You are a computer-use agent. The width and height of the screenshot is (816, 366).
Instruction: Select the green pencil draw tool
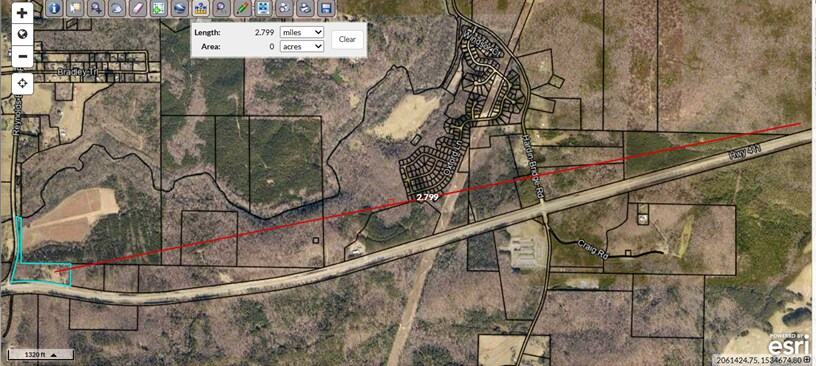click(x=242, y=7)
